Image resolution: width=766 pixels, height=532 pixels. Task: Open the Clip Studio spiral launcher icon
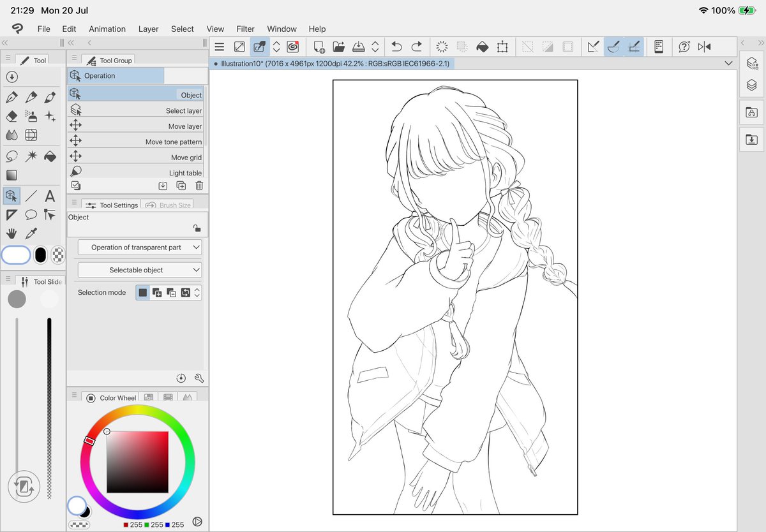tap(293, 47)
